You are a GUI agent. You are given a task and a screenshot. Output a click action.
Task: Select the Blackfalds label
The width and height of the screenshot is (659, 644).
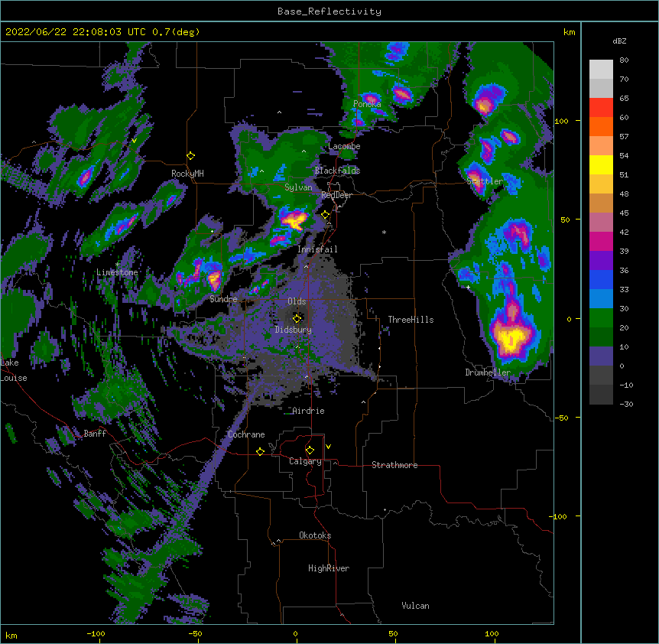337,171
